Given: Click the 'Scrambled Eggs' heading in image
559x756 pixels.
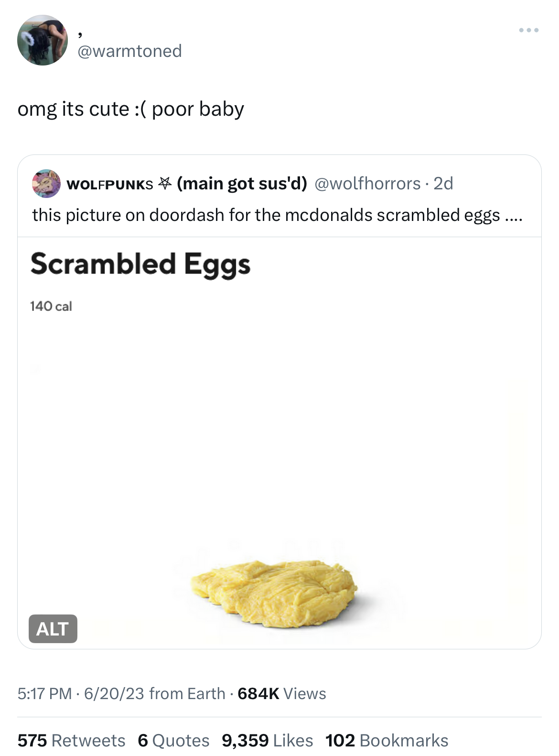Looking at the screenshot, I should click(x=140, y=264).
